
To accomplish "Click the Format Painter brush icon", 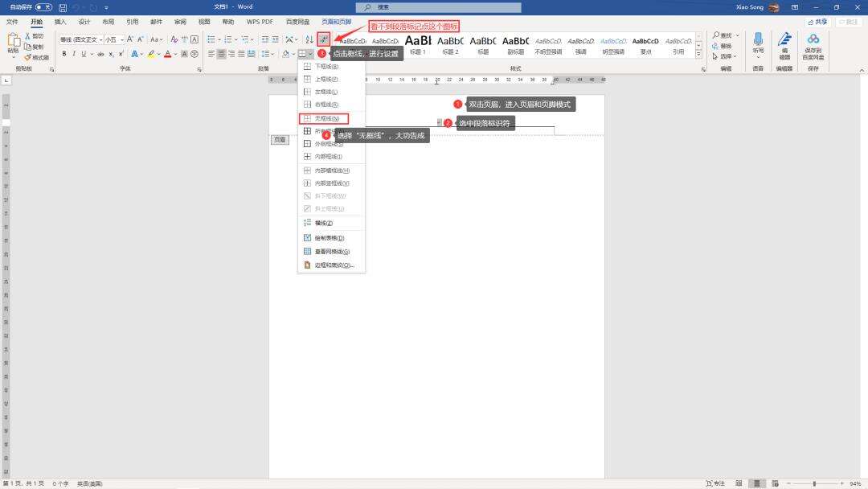I will click(x=27, y=57).
